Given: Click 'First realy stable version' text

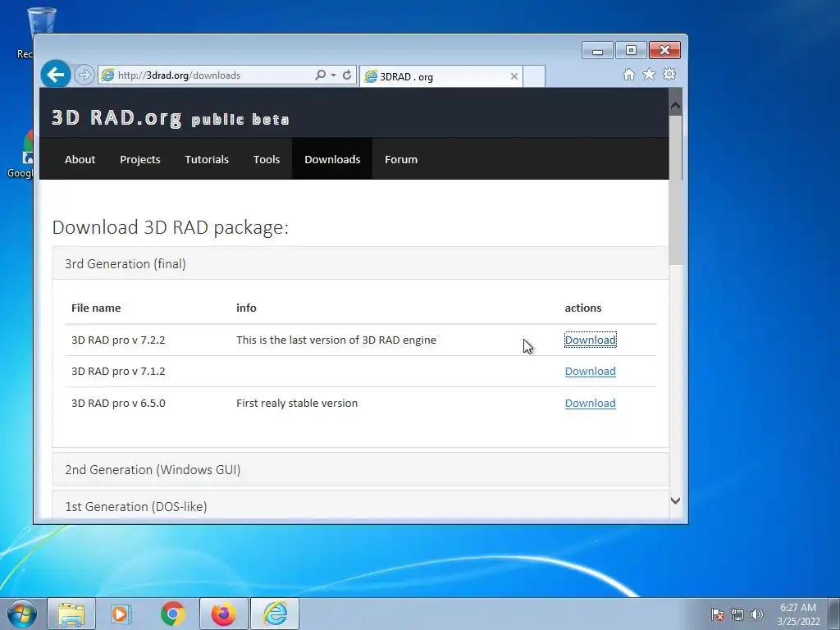Looking at the screenshot, I should pyautogui.click(x=297, y=403).
